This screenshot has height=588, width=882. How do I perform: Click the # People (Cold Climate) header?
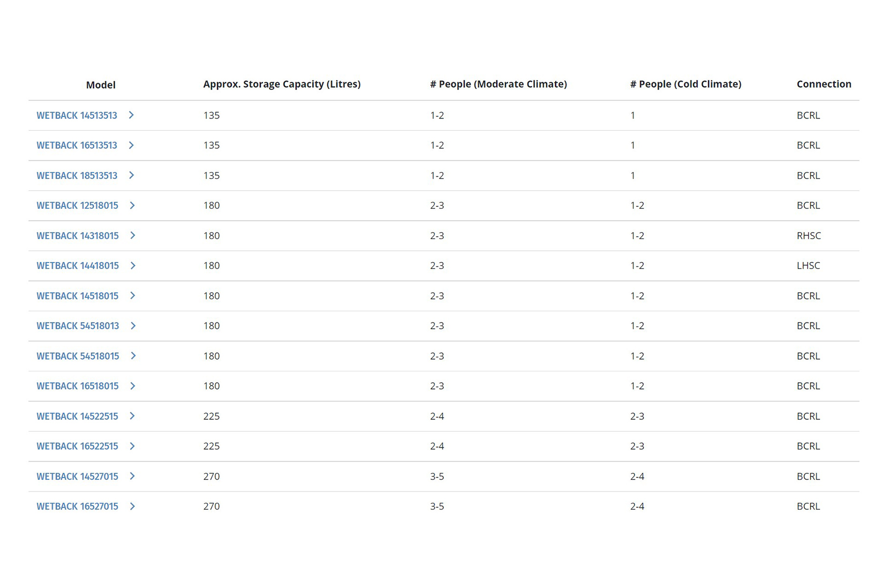686,84
